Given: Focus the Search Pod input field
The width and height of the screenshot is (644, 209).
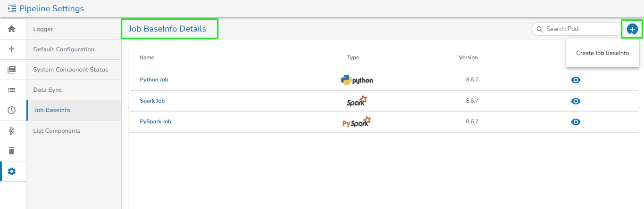Looking at the screenshot, I should click(x=581, y=29).
